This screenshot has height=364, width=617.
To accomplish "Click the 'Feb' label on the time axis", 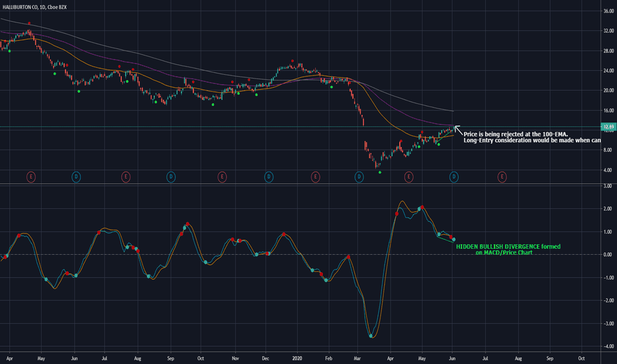I will click(328, 359).
